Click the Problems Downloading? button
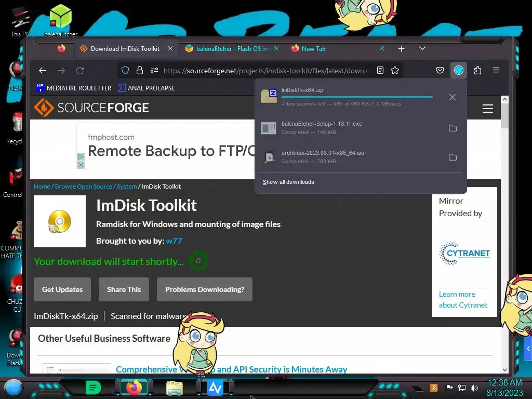The height and width of the screenshot is (399, 532). coord(205,289)
